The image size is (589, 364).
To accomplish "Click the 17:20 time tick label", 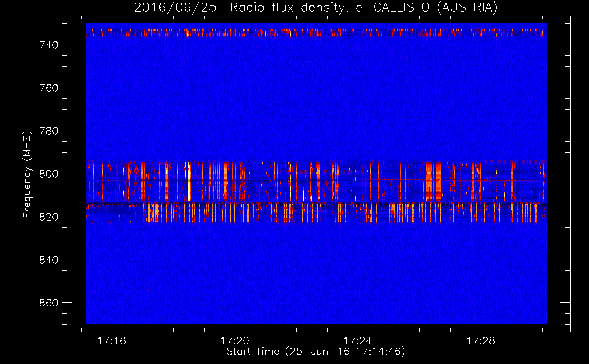I will click(x=235, y=341).
